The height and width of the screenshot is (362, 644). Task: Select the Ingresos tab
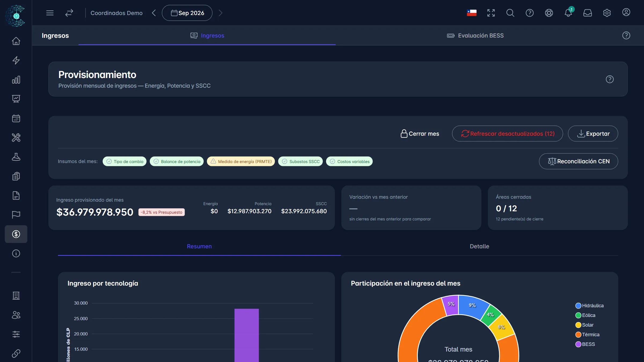coord(207,36)
